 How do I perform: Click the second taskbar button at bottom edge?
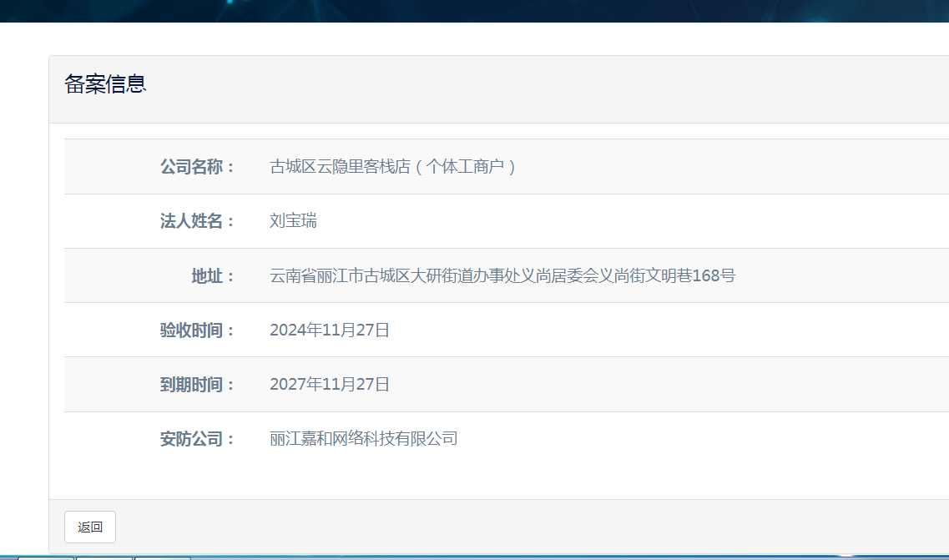coord(105,557)
